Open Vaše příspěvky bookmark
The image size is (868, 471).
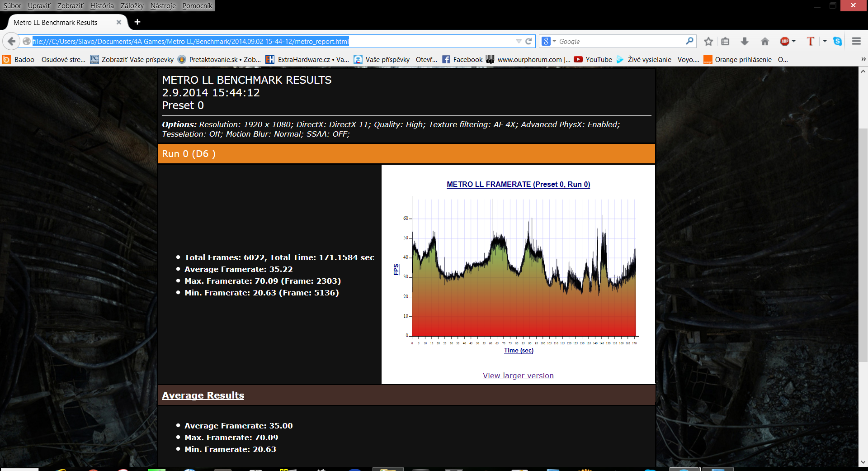(395, 59)
